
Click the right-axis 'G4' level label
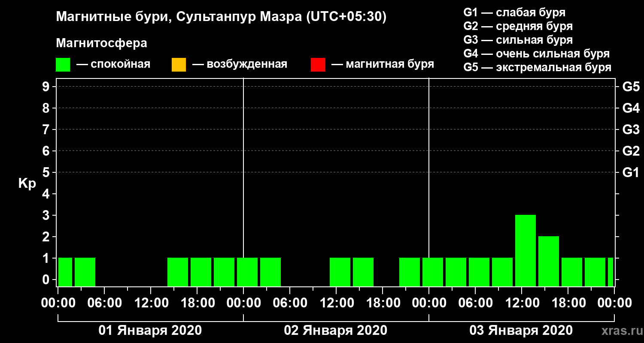pos(631,108)
